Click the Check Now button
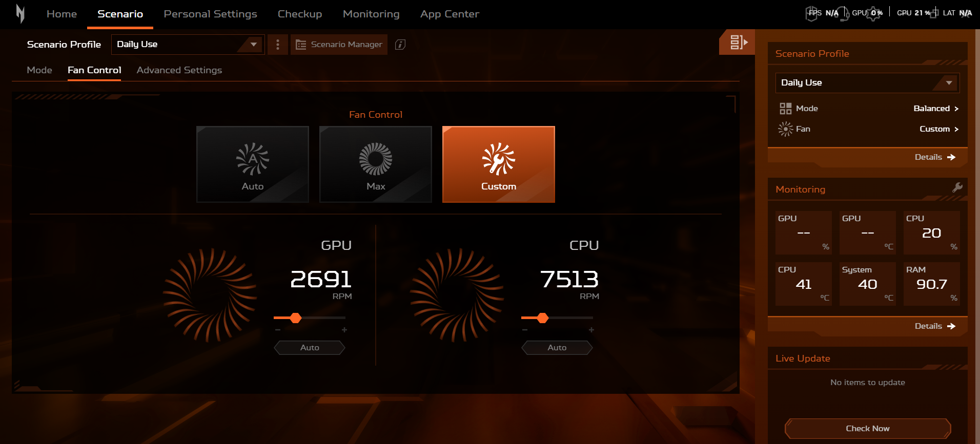 (x=868, y=428)
